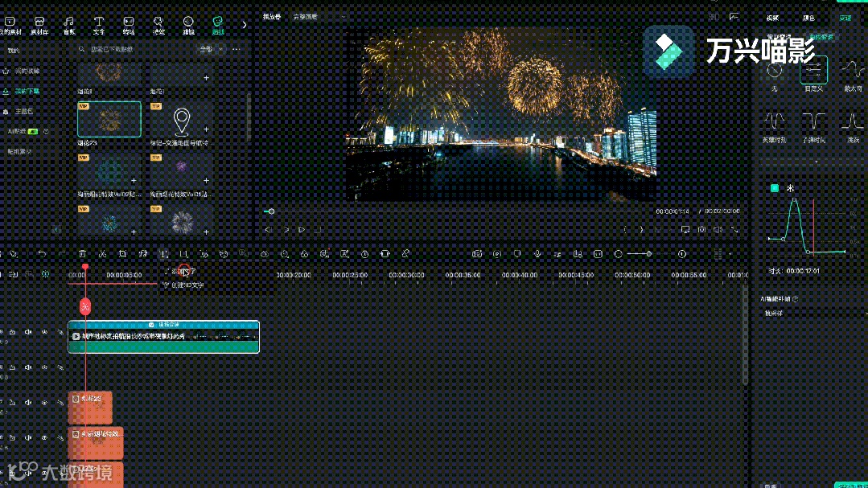Screen dimensions: 868x488
Task: Click the text T tool in toolbar
Action: coord(164,254)
